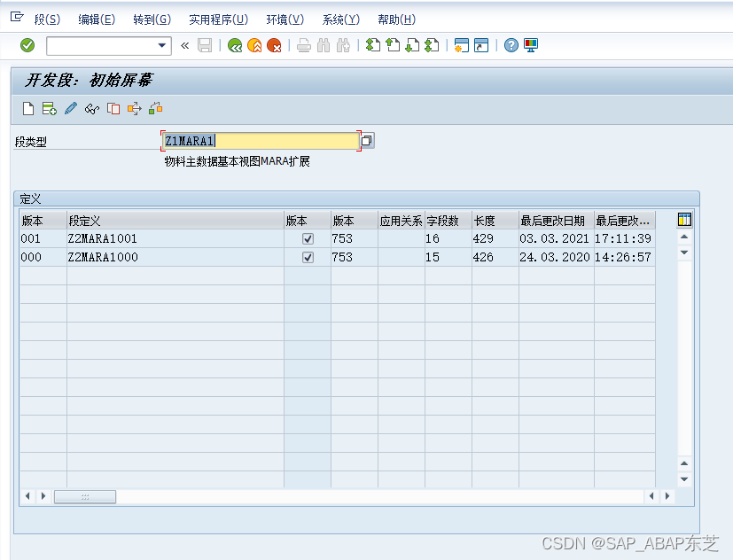Display the segment using the glasses icon

(91, 108)
